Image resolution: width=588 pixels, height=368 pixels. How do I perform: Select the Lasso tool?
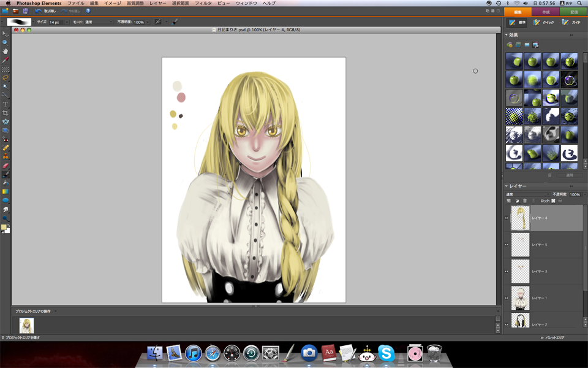[6, 78]
